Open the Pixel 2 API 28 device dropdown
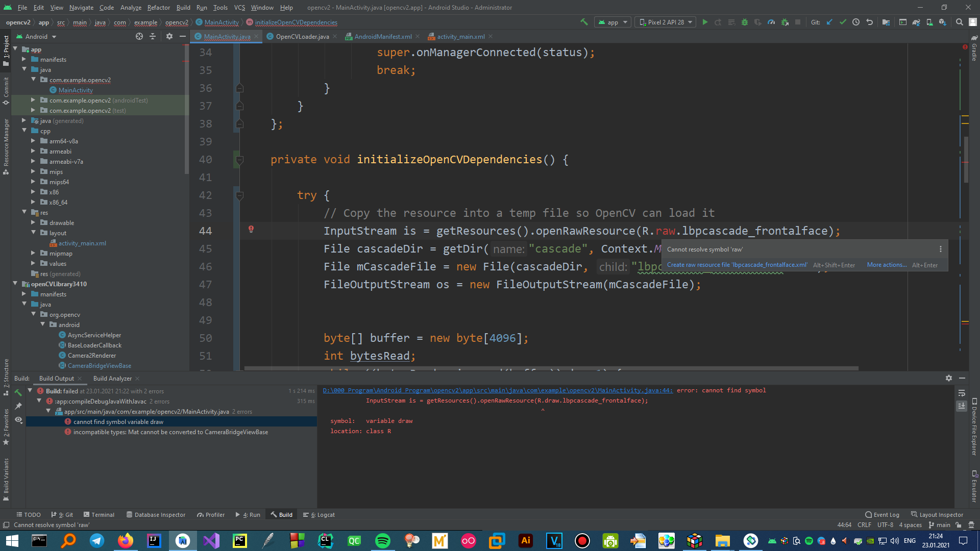 click(x=666, y=22)
